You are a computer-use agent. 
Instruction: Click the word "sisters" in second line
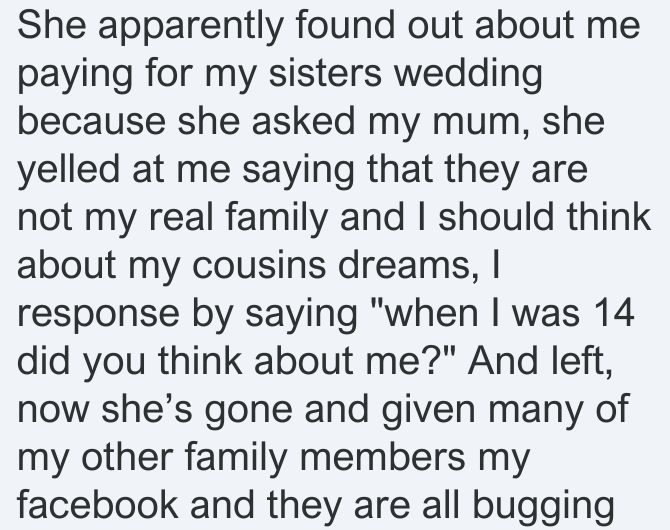coord(325,73)
